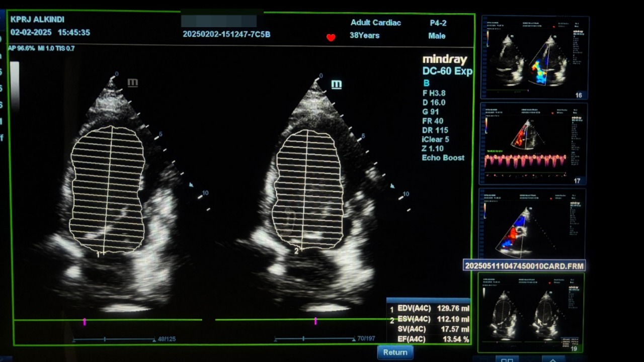Click the Return button
644x362 pixels.
pos(395,352)
